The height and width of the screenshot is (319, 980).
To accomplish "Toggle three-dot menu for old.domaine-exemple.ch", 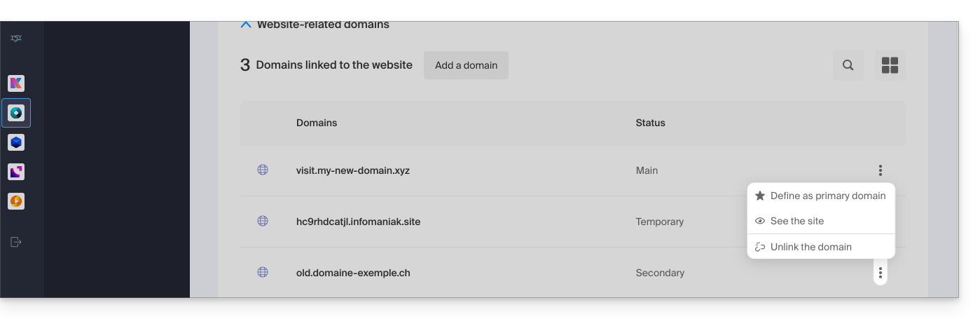I will coord(880,273).
